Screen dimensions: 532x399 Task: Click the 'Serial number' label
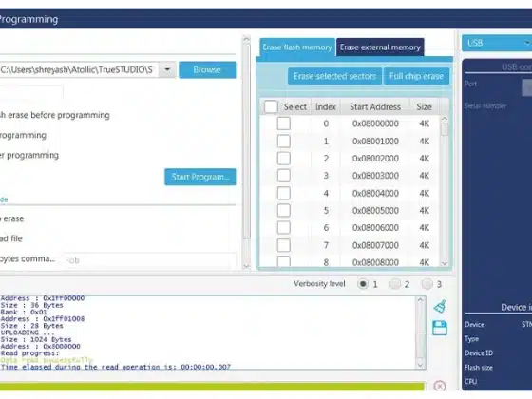coord(485,106)
